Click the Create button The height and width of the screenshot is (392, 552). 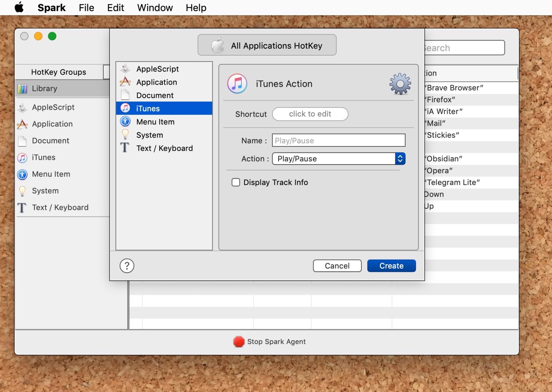[391, 266]
